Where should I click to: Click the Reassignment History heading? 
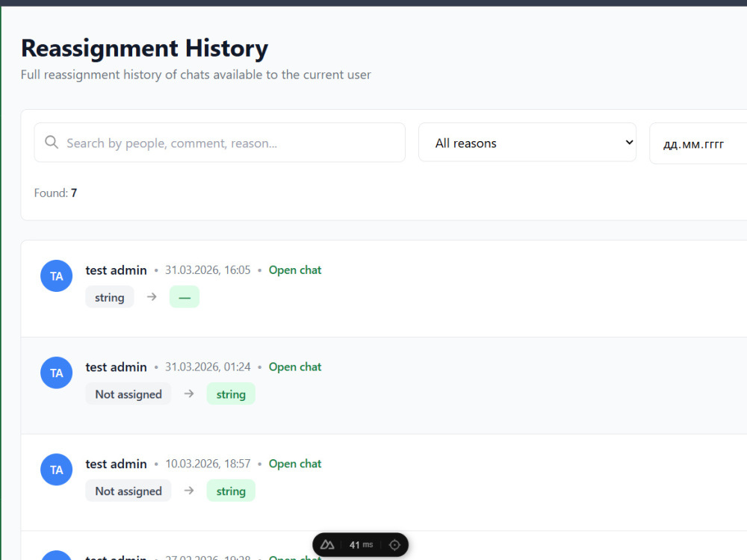pyautogui.click(x=144, y=49)
